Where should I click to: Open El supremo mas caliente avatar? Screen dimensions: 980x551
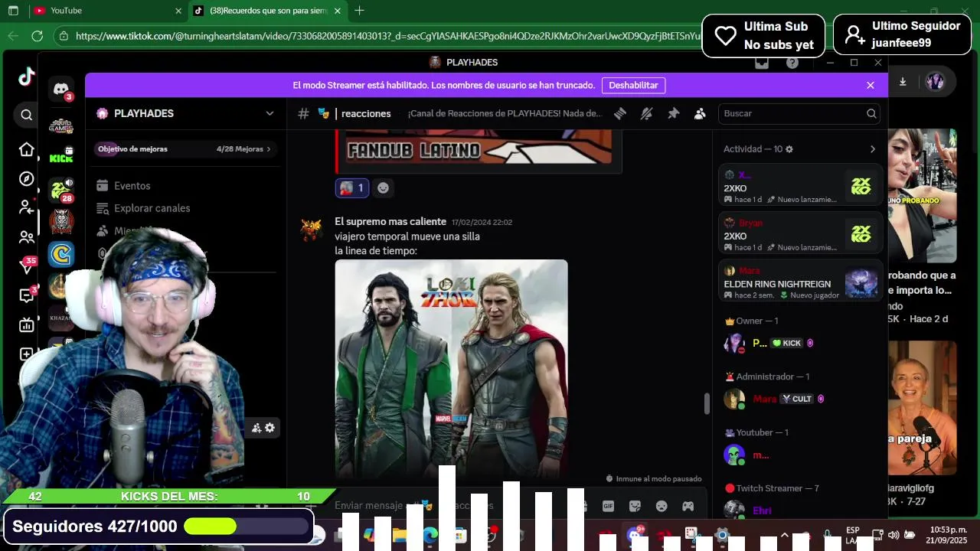(311, 230)
